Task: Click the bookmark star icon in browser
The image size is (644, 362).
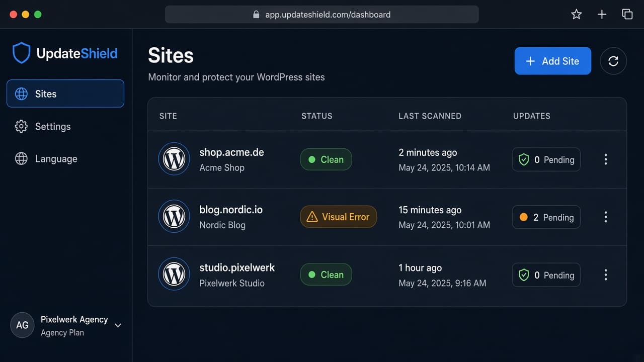Action: pos(577,14)
